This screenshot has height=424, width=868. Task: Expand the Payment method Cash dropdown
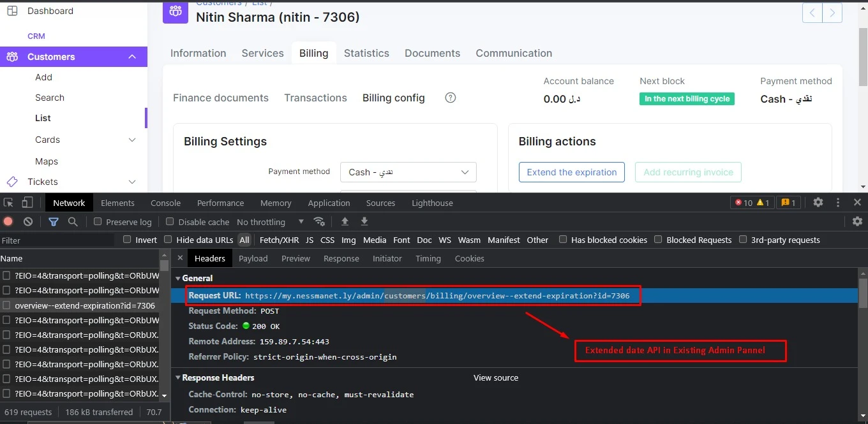[x=408, y=172]
